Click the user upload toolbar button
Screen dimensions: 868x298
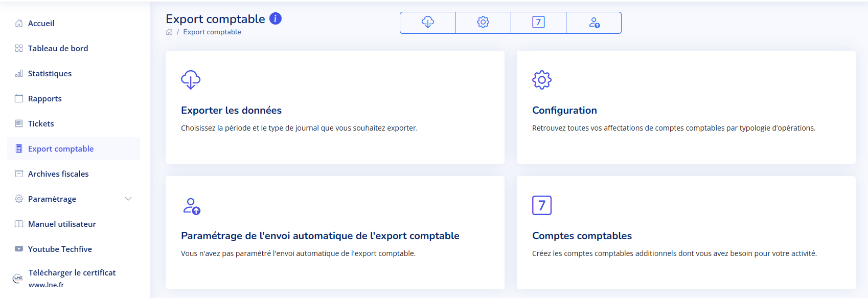tap(594, 23)
